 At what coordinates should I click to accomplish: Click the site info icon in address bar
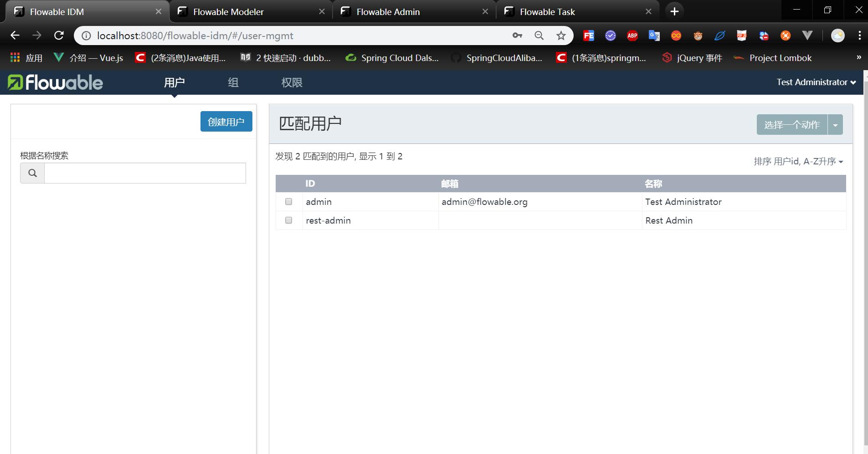point(86,36)
